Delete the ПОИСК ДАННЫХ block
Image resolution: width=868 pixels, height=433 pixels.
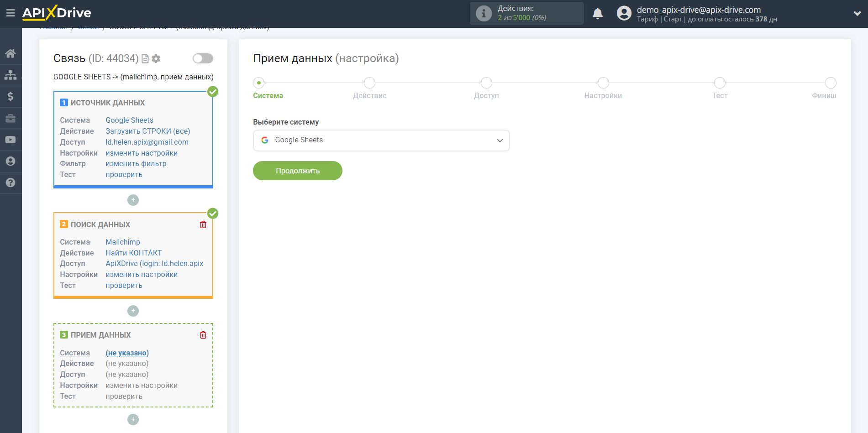point(203,224)
